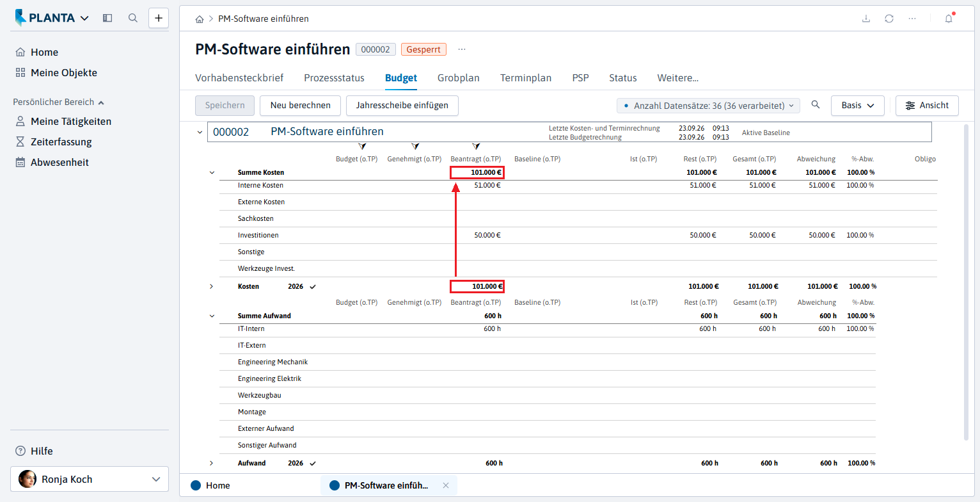Switch to the Prozessstatus tab

pos(334,78)
